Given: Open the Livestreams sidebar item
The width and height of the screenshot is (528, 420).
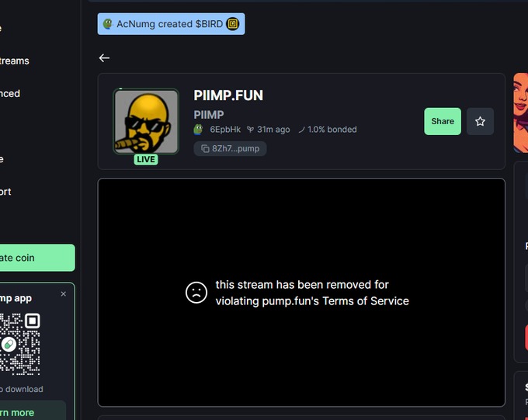Looking at the screenshot, I should [x=15, y=61].
